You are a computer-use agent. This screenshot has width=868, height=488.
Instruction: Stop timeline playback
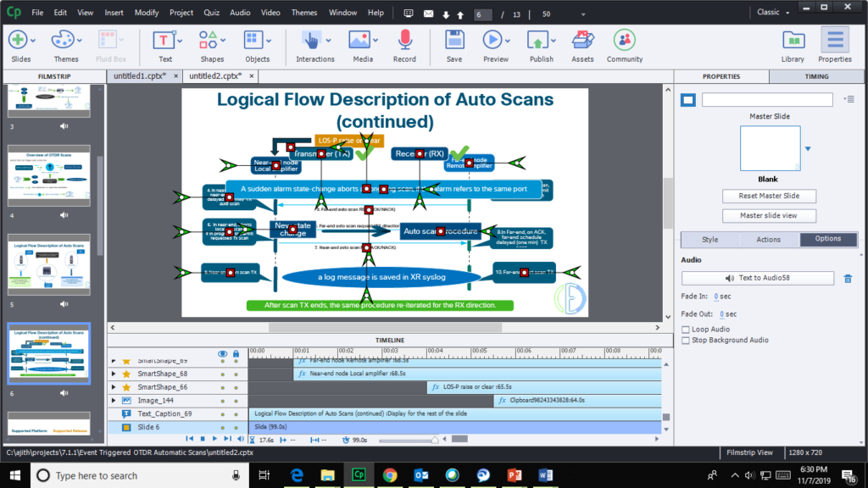coord(203,439)
